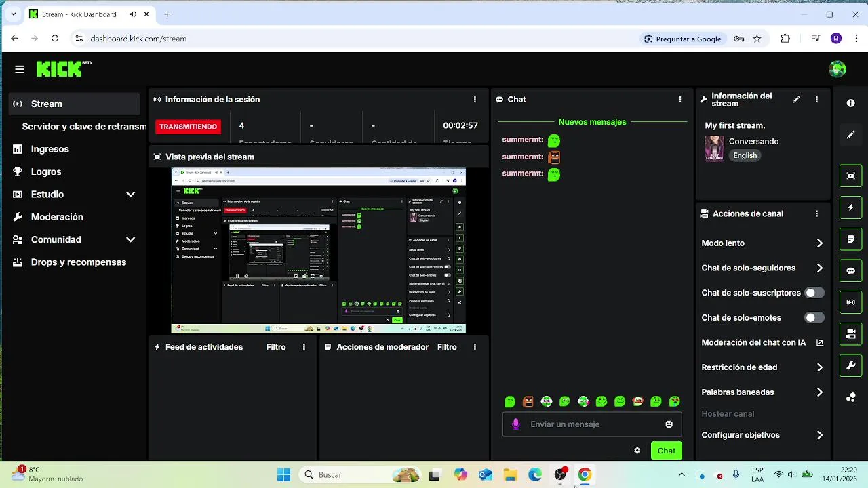Toggle the note-page widget icon in right rail
868x488 pixels.
tap(850, 239)
